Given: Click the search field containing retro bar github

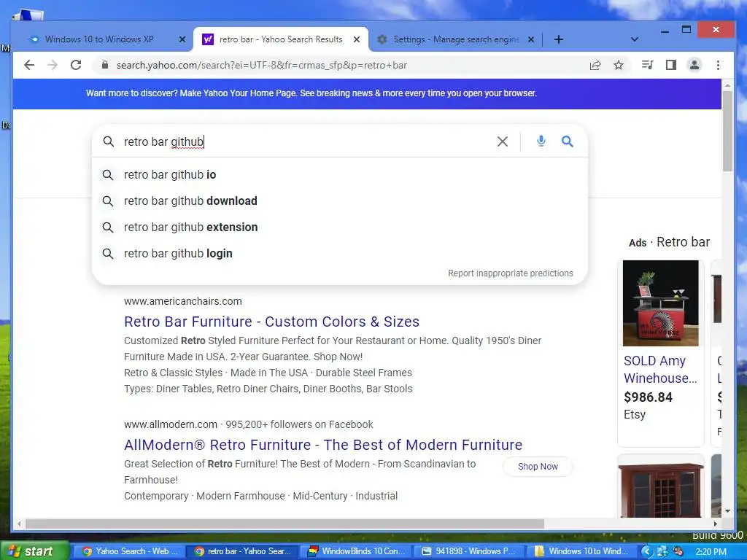Looking at the screenshot, I should (305, 141).
